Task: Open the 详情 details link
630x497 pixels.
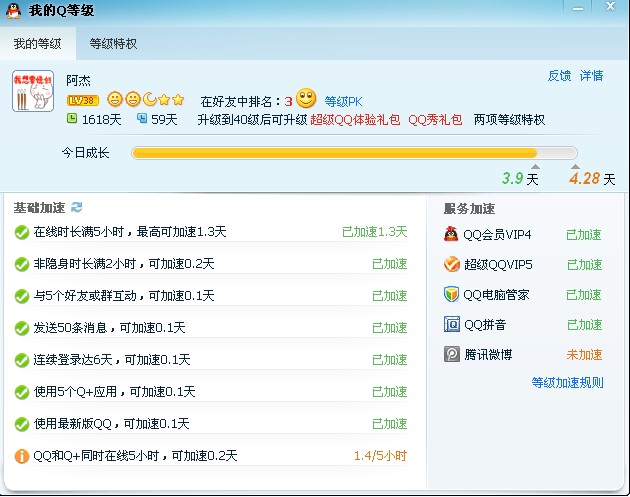Action: tap(591, 76)
